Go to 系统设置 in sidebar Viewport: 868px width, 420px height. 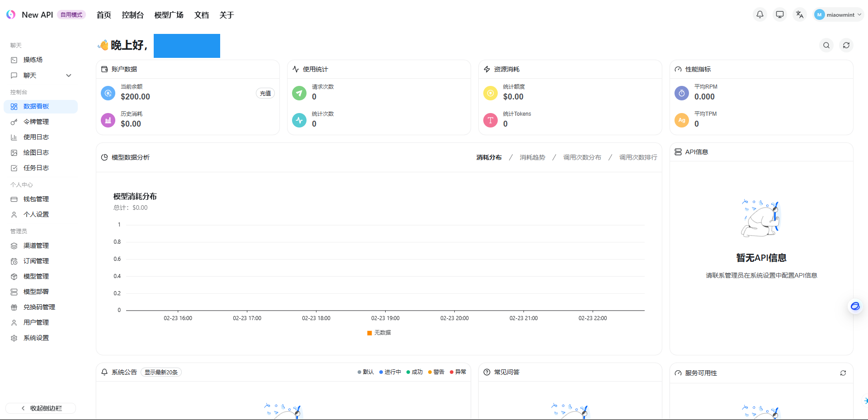[x=36, y=338]
